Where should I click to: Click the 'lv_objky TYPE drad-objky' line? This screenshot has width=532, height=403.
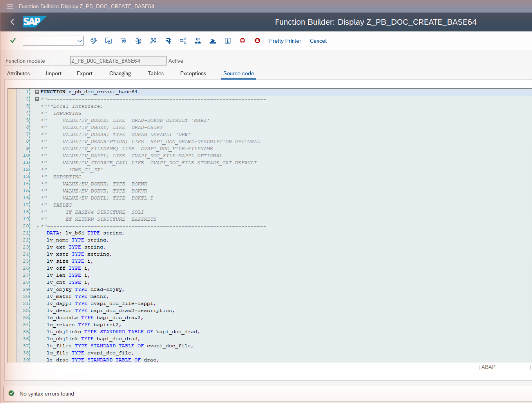point(85,289)
